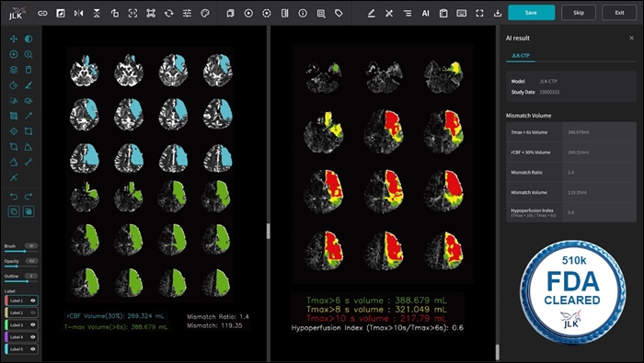Close the AI result panel
This screenshot has width=644, height=363.
631,39
